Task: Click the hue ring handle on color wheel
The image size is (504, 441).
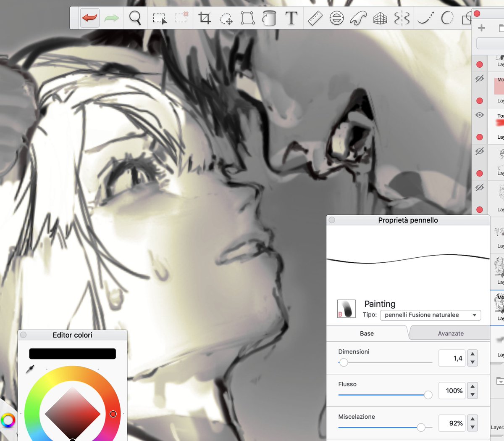Action: coord(113,414)
